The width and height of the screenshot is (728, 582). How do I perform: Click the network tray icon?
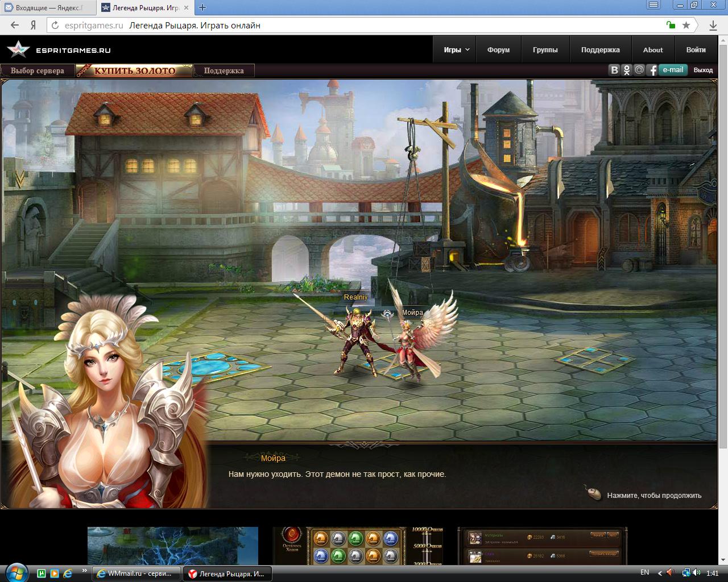click(x=686, y=573)
